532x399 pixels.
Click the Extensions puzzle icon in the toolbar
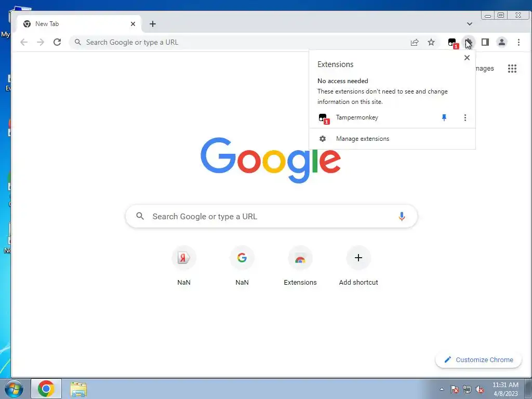click(469, 43)
